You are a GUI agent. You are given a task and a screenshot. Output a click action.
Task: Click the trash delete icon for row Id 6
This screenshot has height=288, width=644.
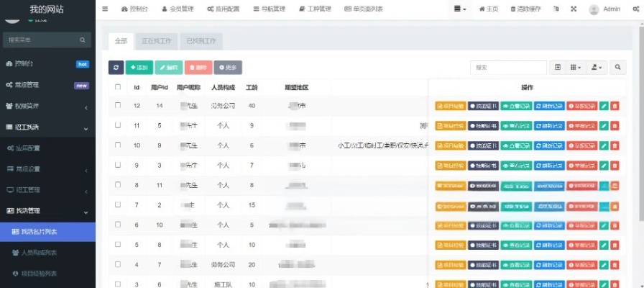tap(615, 225)
